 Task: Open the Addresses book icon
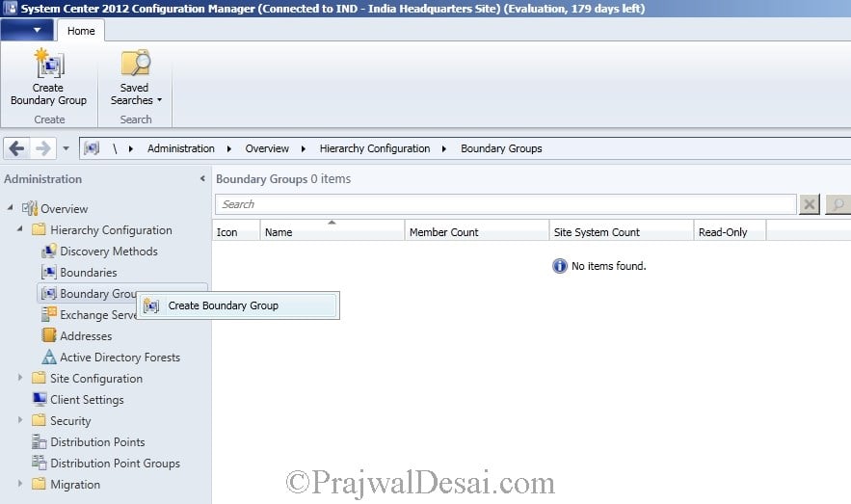pos(49,335)
